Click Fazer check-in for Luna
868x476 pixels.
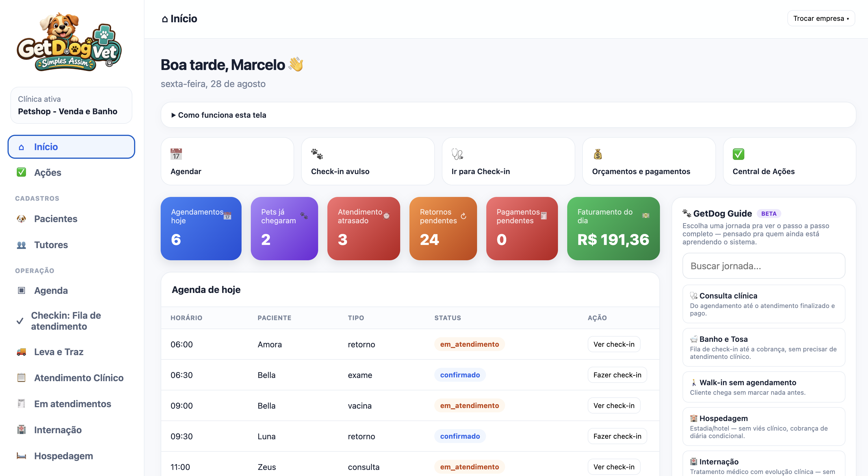(x=617, y=437)
